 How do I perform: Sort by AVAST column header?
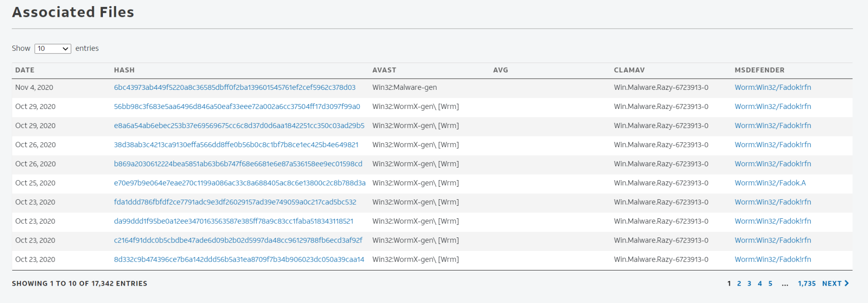[x=384, y=70]
